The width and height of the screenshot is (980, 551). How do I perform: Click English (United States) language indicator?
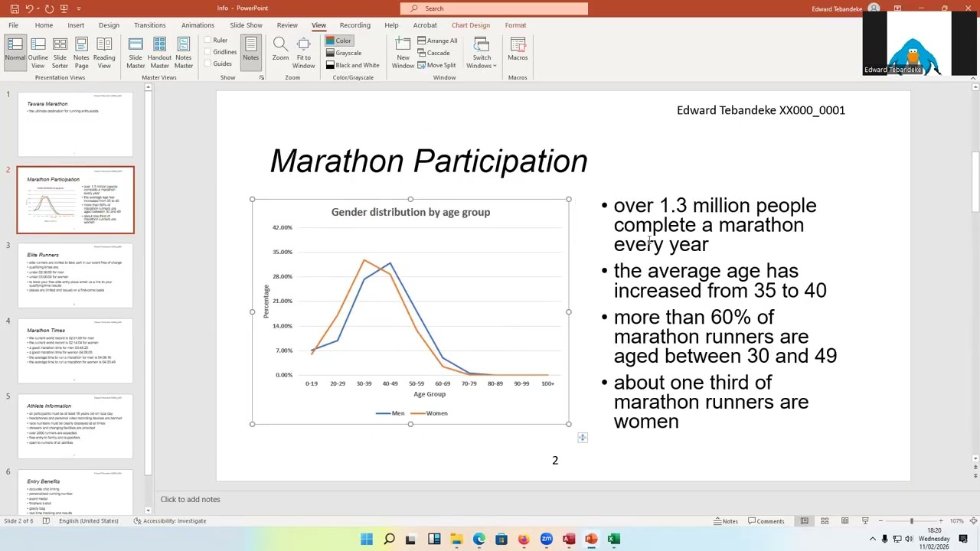tap(88, 521)
